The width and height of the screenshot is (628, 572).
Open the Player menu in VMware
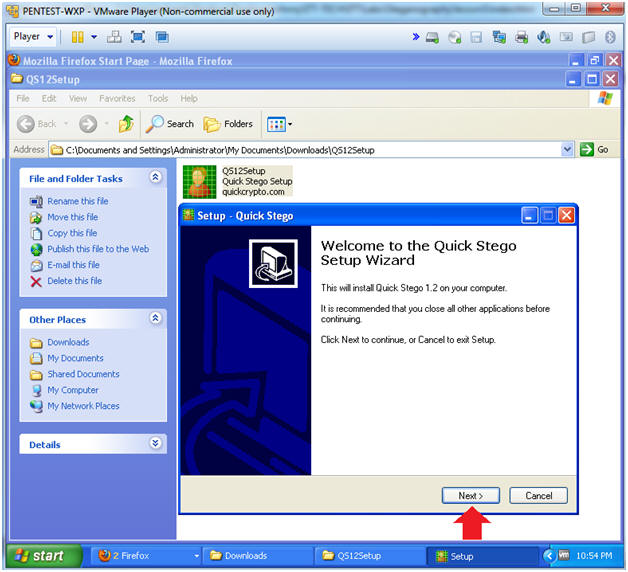tap(33, 37)
